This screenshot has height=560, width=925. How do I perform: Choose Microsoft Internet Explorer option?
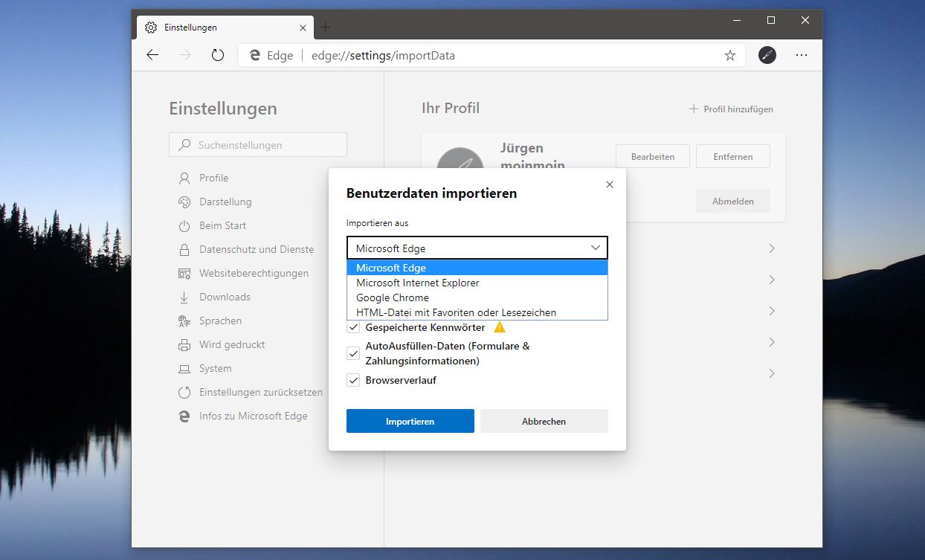[417, 283]
